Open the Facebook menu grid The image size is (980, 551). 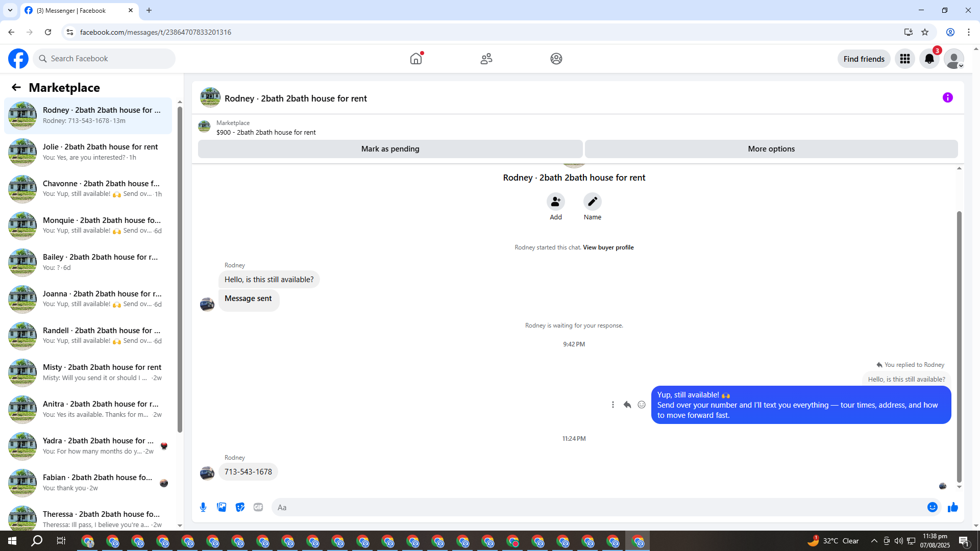point(905,59)
